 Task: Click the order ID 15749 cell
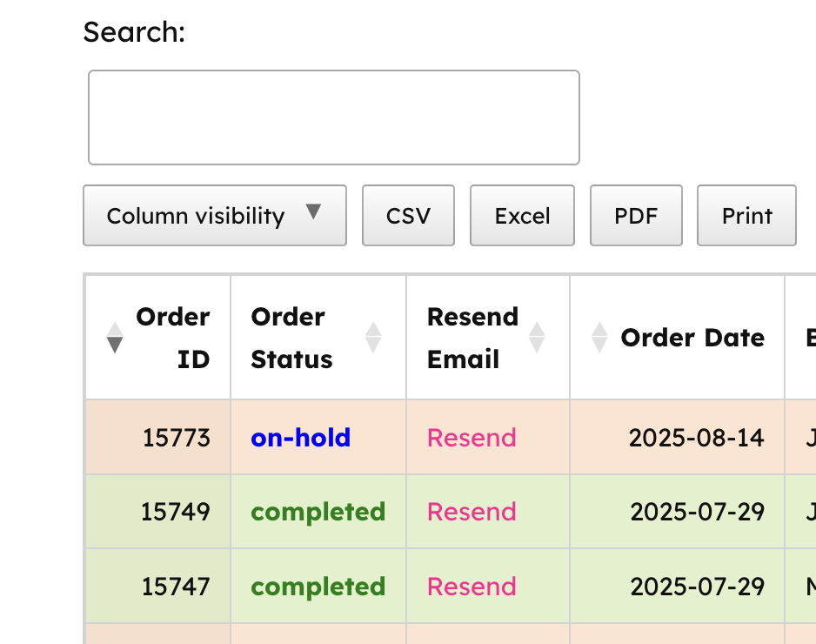[x=175, y=512]
